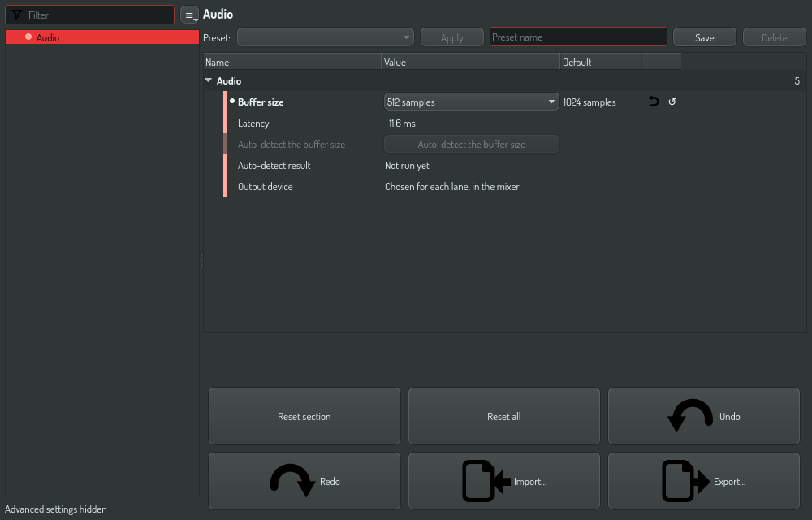Click the large Redo button
The width and height of the screenshot is (812, 520).
point(304,481)
